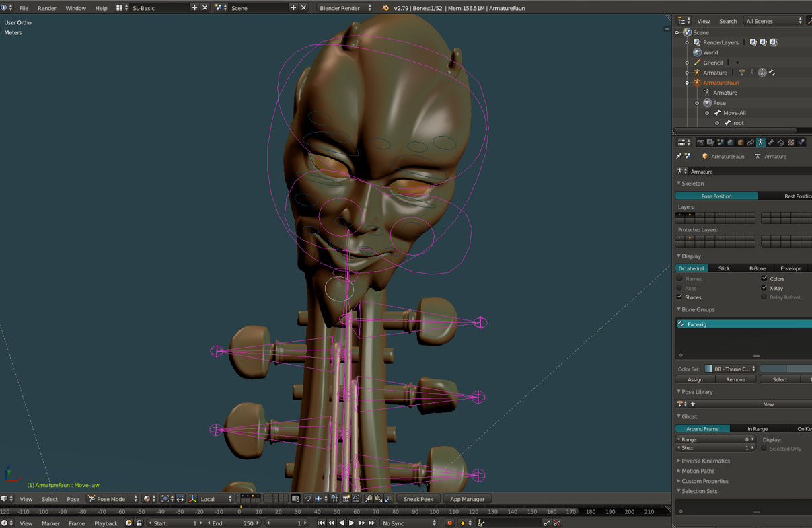
Task: Uncheck the Shapes display checkbox
Action: 679,297
